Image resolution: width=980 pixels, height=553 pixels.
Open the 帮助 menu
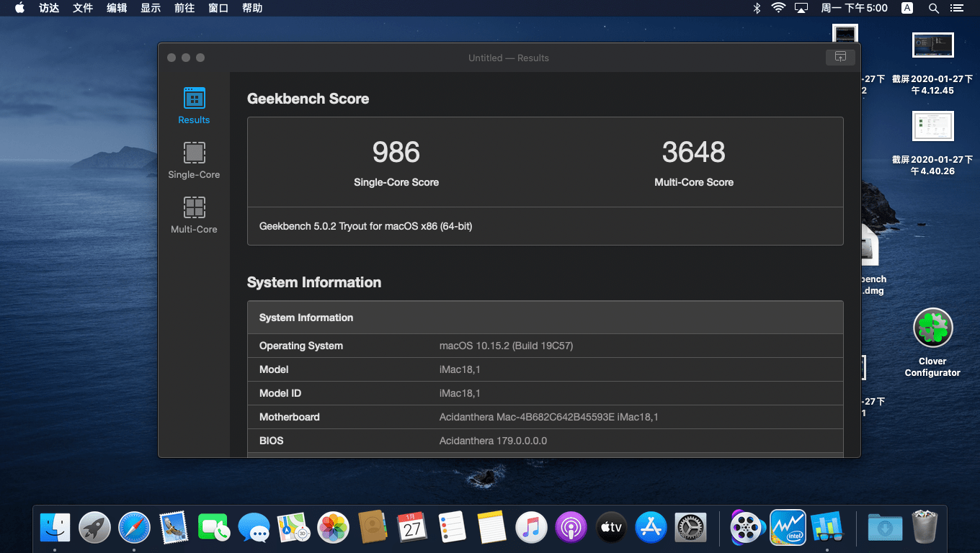[252, 8]
